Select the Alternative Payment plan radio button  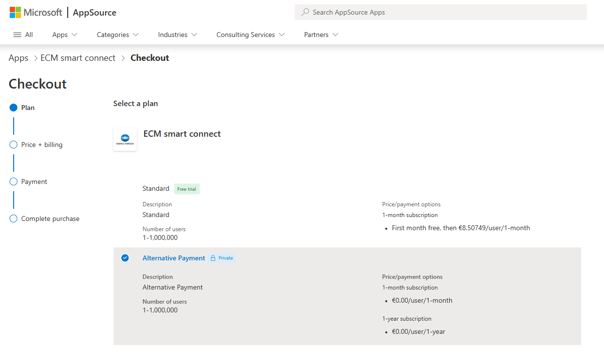click(x=125, y=258)
